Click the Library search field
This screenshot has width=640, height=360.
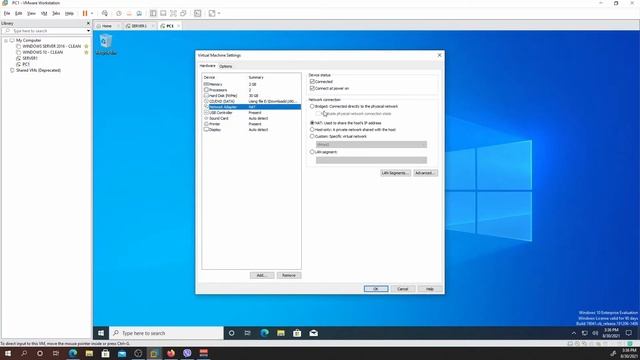click(x=45, y=31)
